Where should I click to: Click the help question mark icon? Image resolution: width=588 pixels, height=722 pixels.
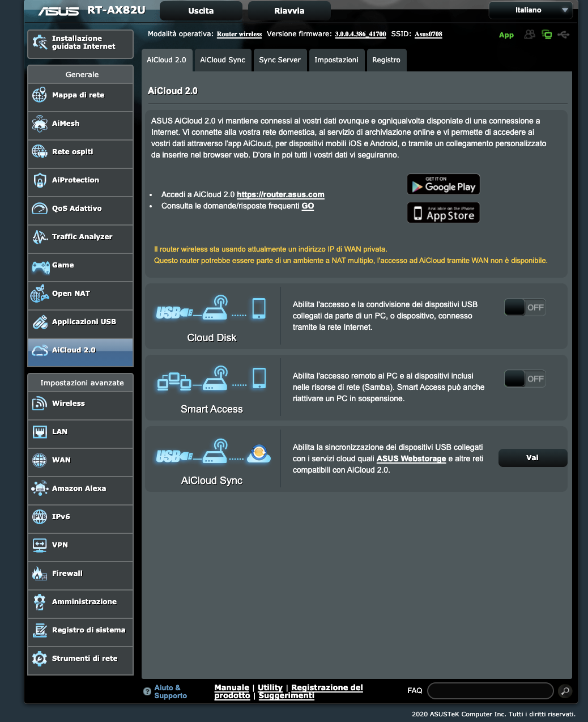147,691
